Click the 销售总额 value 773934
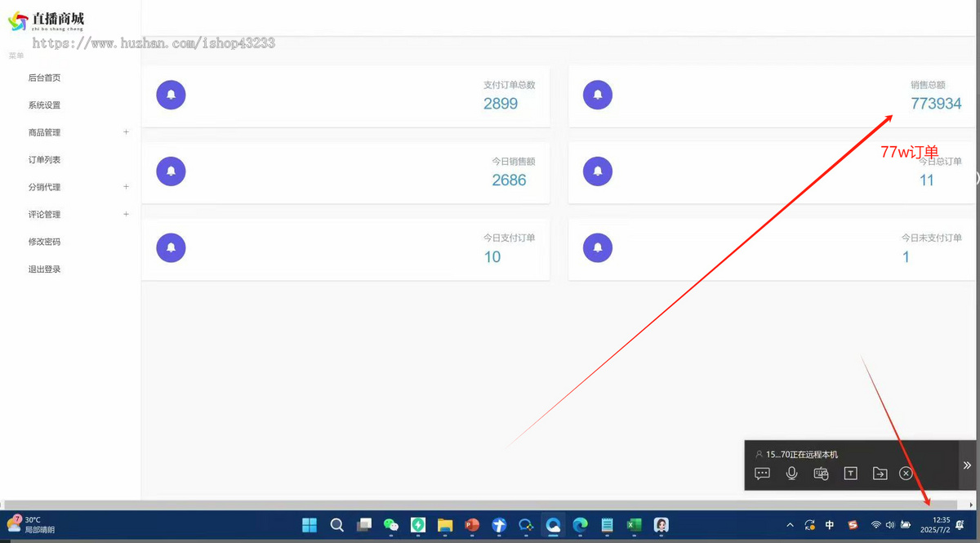This screenshot has width=980, height=543. click(x=936, y=104)
